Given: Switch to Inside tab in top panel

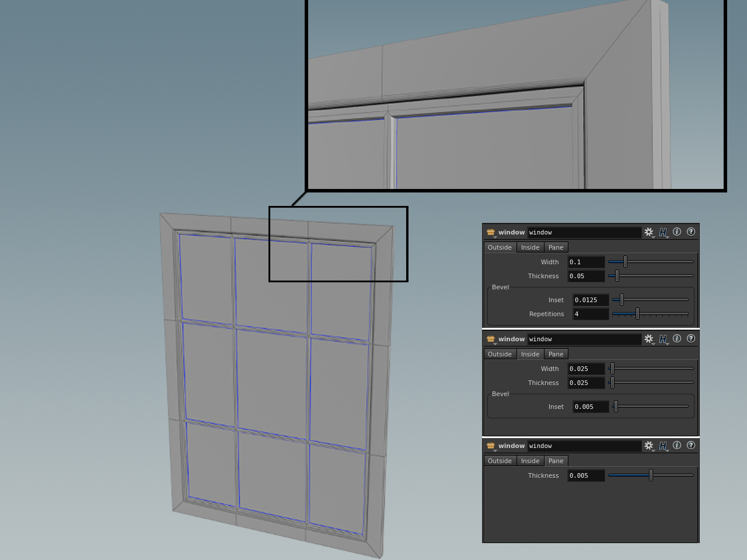Looking at the screenshot, I should click(530, 247).
